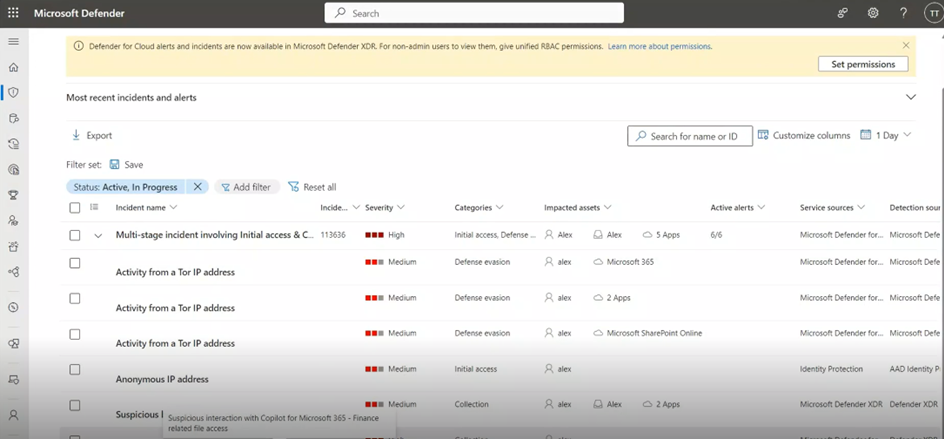Click the Status: Active, In Progress filter pill
944x439 pixels.
click(125, 187)
